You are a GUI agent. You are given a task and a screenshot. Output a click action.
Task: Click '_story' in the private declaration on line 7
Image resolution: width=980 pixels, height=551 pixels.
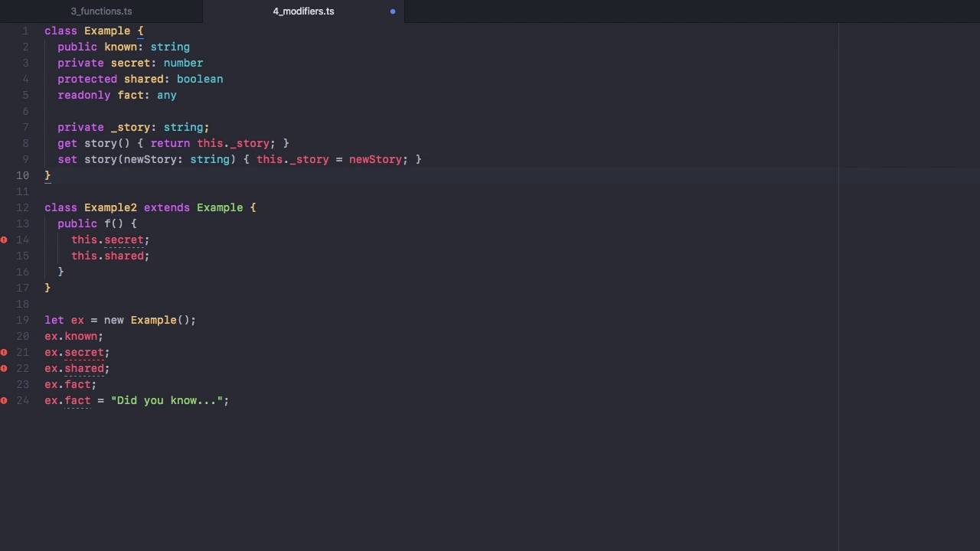click(130, 127)
